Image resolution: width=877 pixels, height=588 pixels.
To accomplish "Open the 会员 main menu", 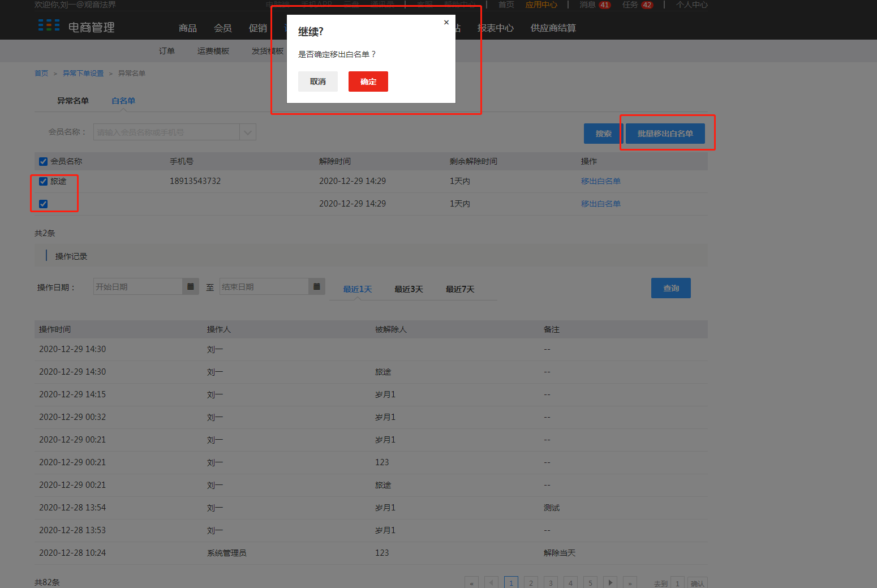I will (x=223, y=28).
